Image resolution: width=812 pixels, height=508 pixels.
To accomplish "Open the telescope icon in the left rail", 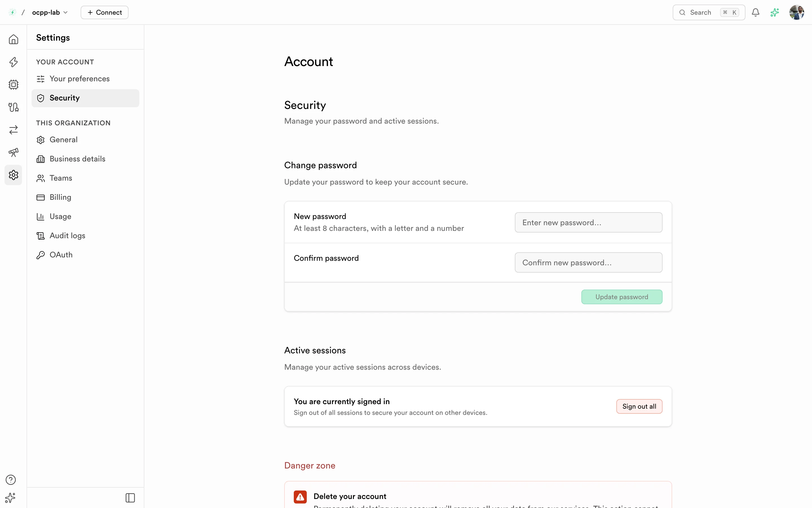I will pos(14,152).
